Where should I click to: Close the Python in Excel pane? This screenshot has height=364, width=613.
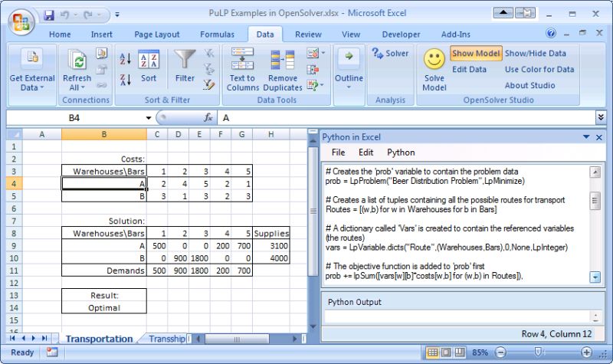[x=599, y=137]
